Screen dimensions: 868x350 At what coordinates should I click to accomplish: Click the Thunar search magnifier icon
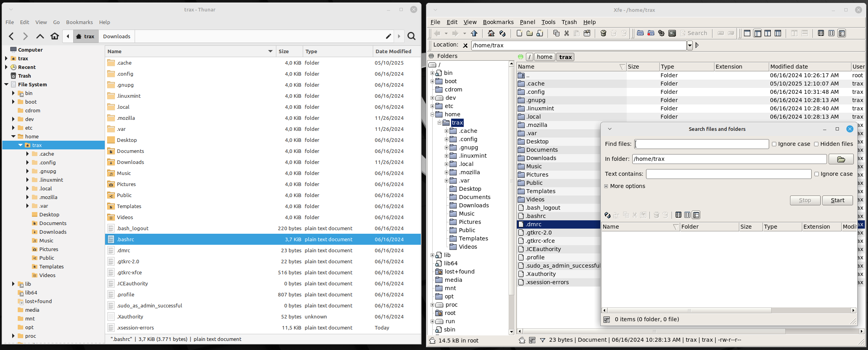tap(411, 36)
